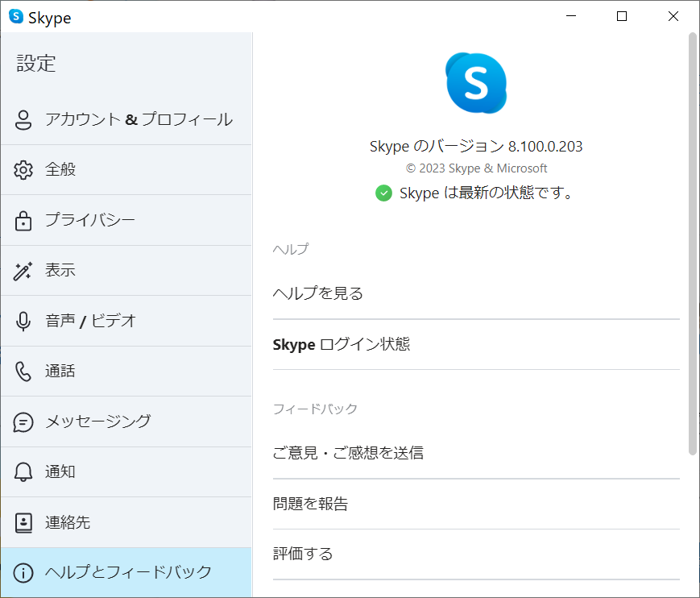Click the bell icon beside 通知
700x598 pixels.
click(23, 472)
